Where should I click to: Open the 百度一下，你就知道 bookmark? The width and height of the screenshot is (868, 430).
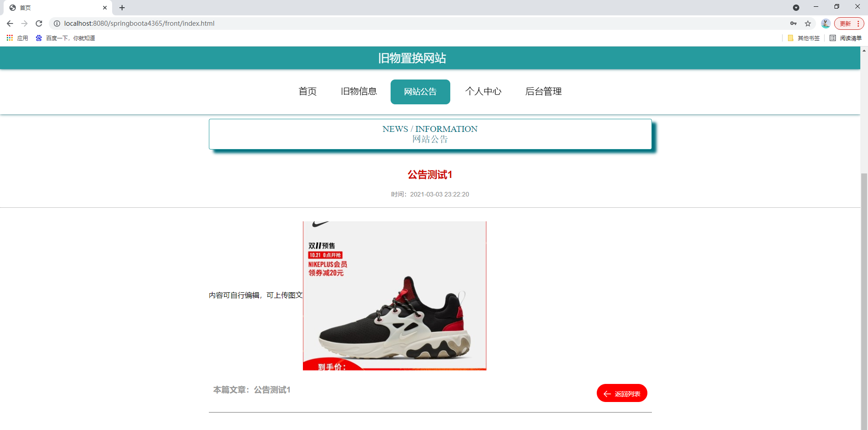point(66,38)
